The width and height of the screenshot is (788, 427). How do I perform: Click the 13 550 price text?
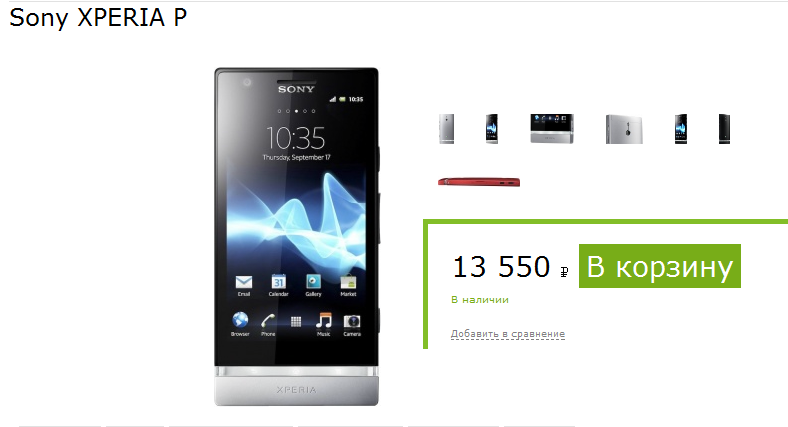click(x=502, y=266)
